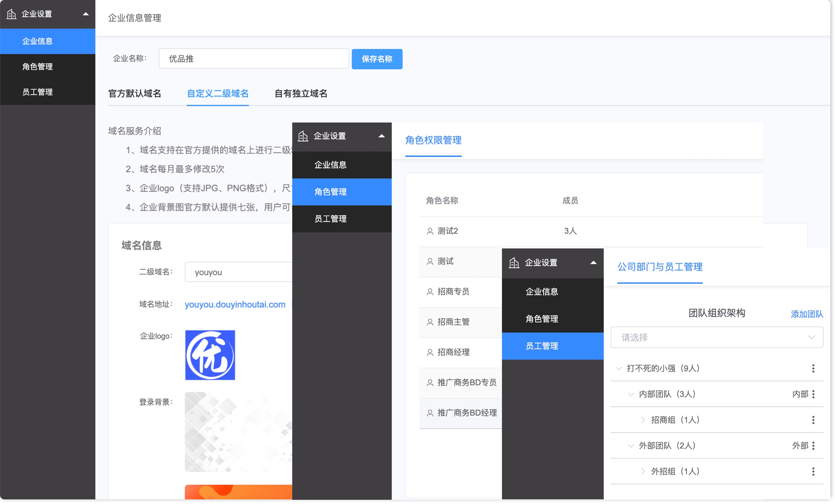Click the person icon beside 招商专员 role

(430, 292)
